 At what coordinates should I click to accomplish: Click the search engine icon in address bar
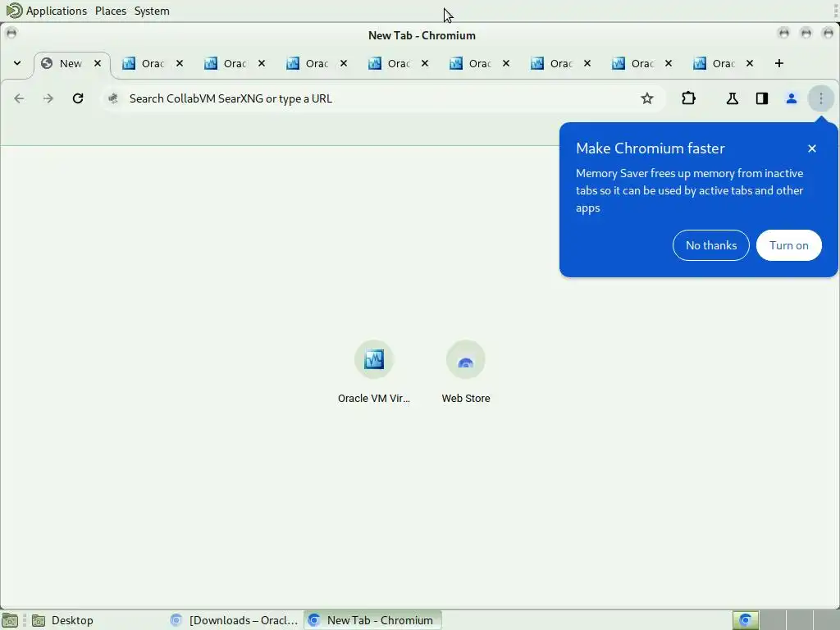[x=113, y=98]
